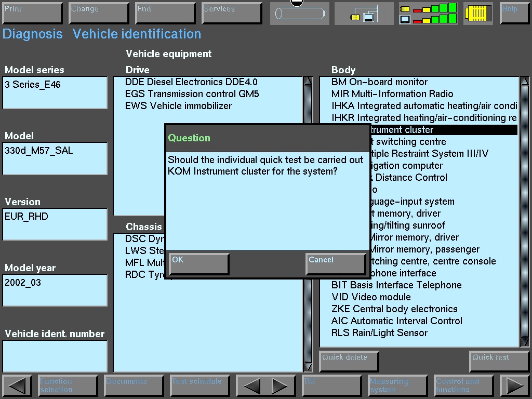
Task: Confirm the quick test with OK
Action: 198,263
